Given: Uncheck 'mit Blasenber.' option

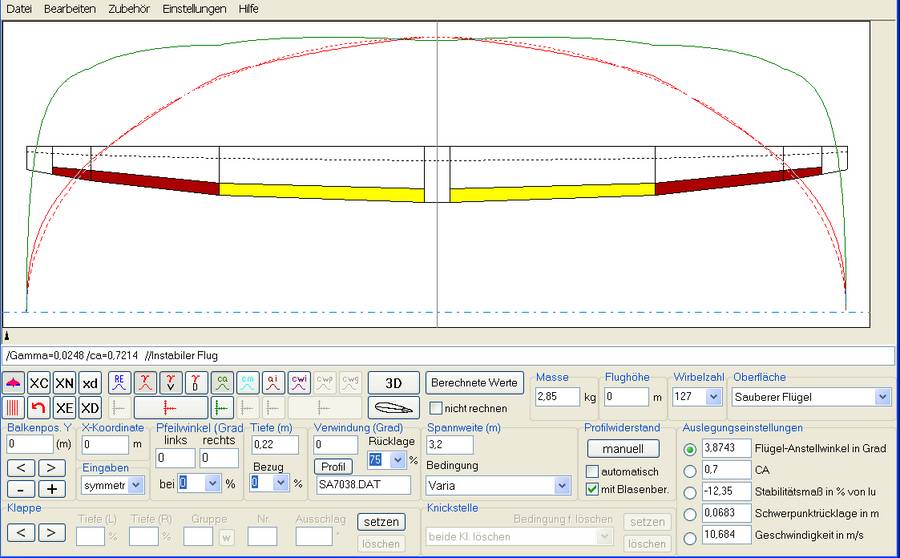Looking at the screenshot, I should tap(593, 489).
